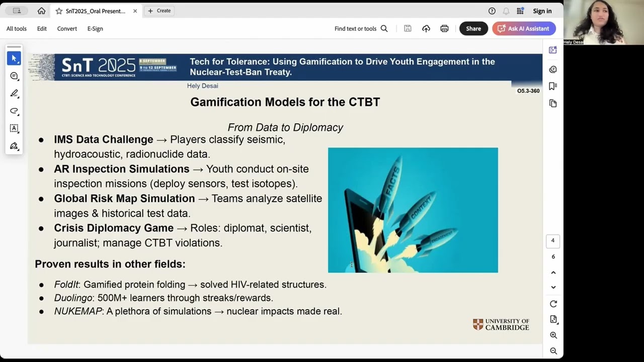Rotate the page with refresh icon

553,304
